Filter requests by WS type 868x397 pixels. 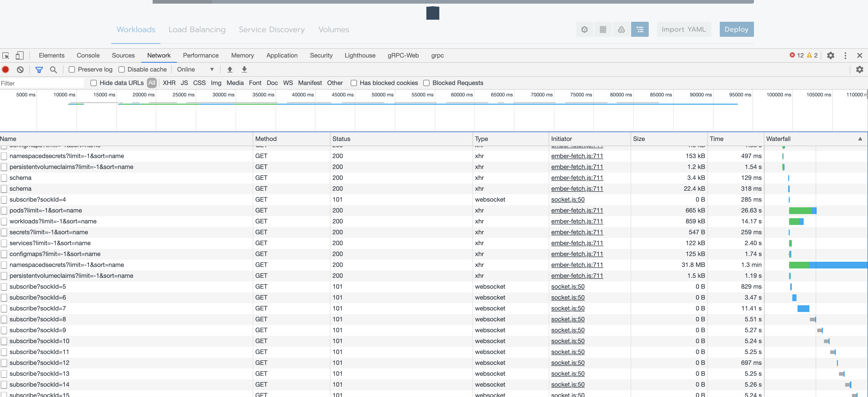click(288, 83)
